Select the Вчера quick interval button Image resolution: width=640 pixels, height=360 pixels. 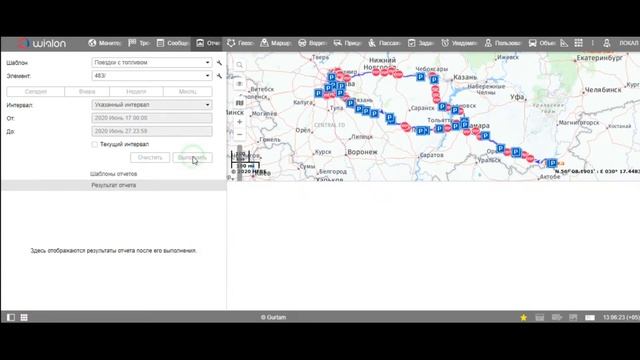click(87, 91)
